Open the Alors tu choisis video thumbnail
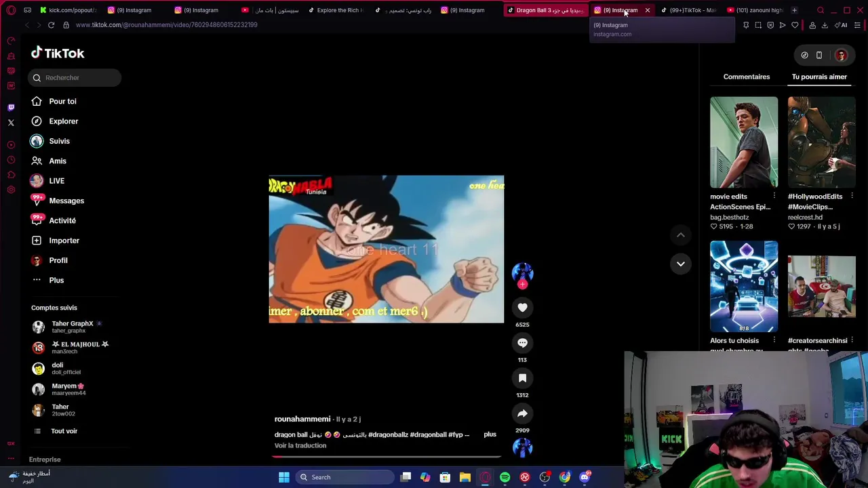The image size is (868, 488). [744, 286]
